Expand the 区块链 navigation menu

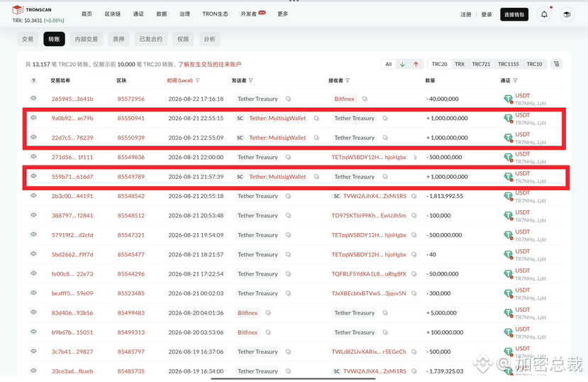(113, 14)
